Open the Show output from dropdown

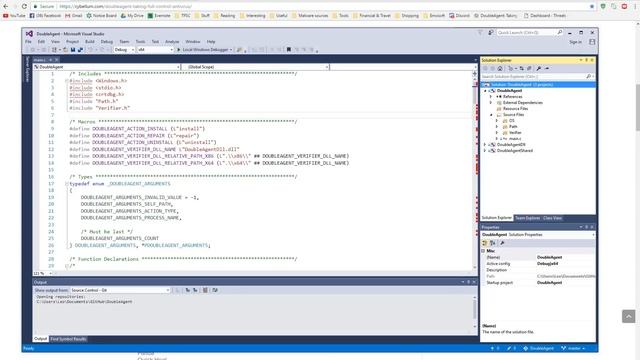120,290
